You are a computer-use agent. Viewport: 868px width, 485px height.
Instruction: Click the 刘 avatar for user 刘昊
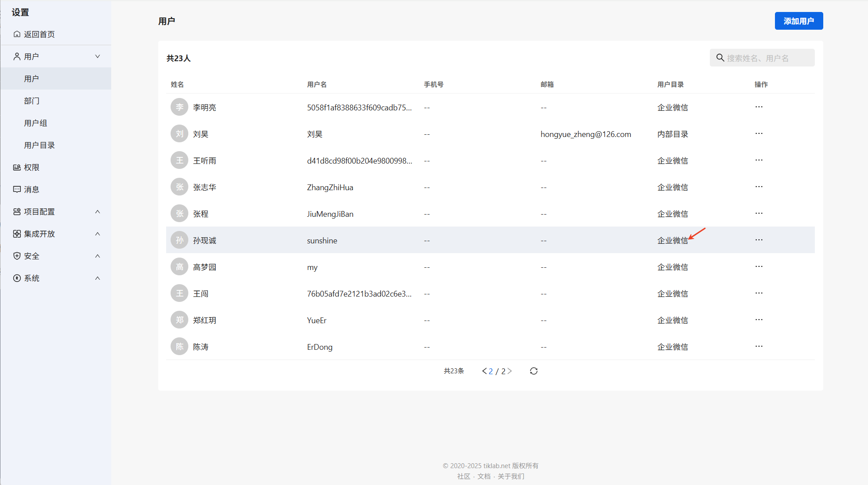coord(179,134)
